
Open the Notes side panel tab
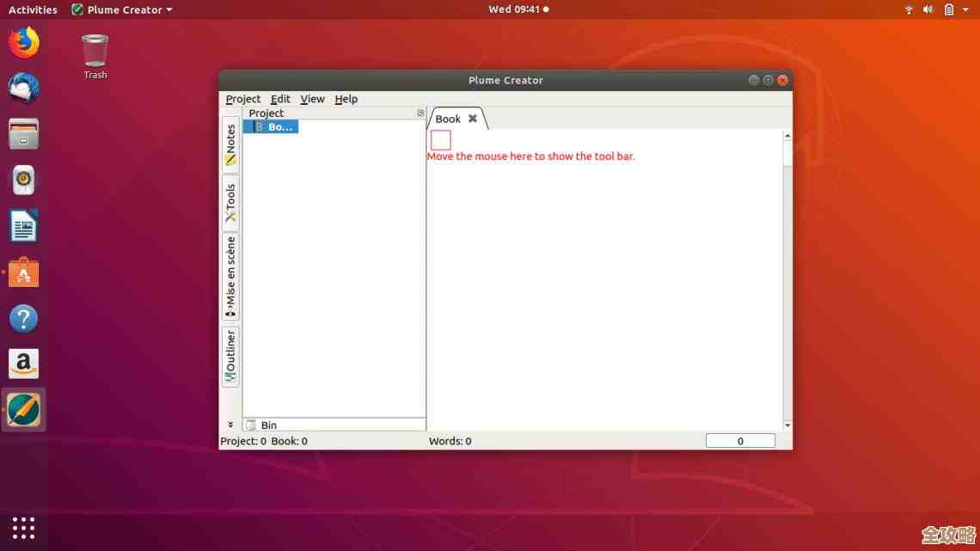(230, 144)
